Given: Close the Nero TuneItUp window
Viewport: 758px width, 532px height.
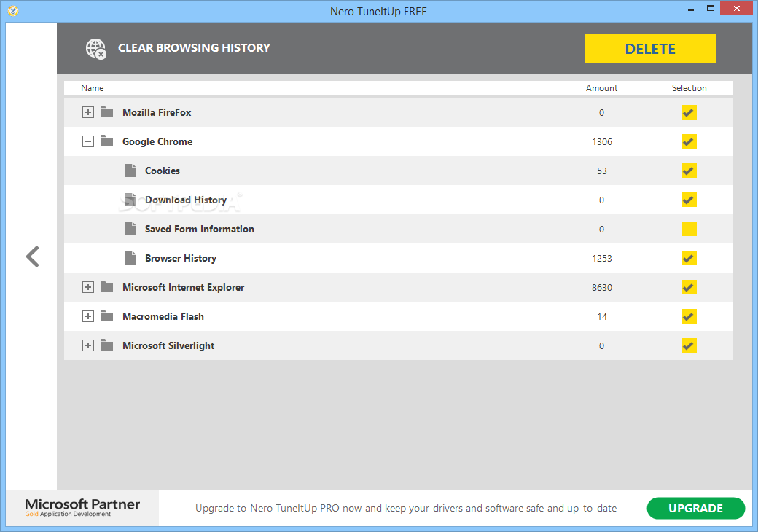Looking at the screenshot, I should [x=736, y=8].
